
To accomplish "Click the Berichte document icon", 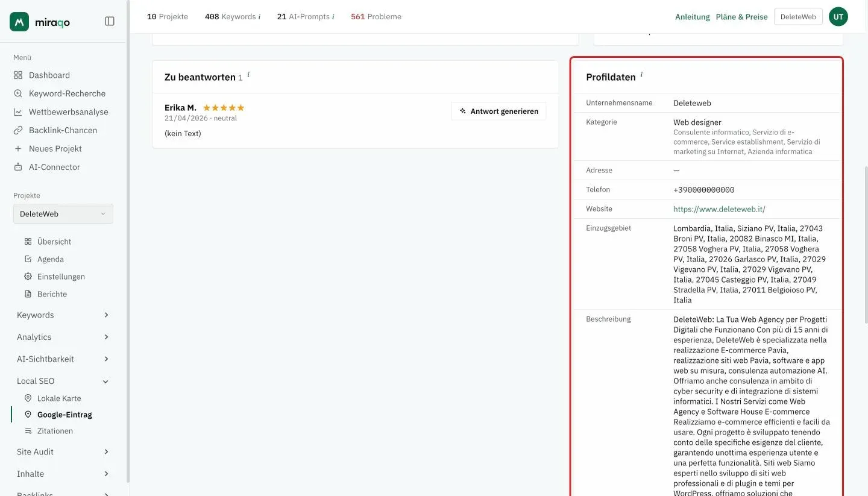I will pyautogui.click(x=28, y=294).
